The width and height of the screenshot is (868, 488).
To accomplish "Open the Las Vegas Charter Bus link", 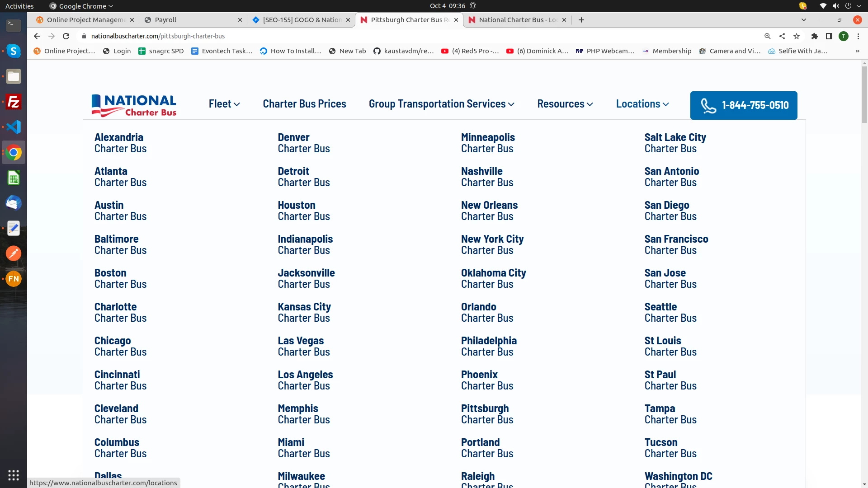I will point(304,346).
